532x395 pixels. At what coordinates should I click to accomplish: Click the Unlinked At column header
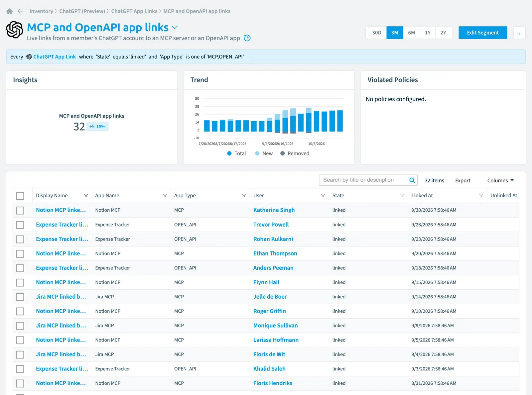pos(504,196)
